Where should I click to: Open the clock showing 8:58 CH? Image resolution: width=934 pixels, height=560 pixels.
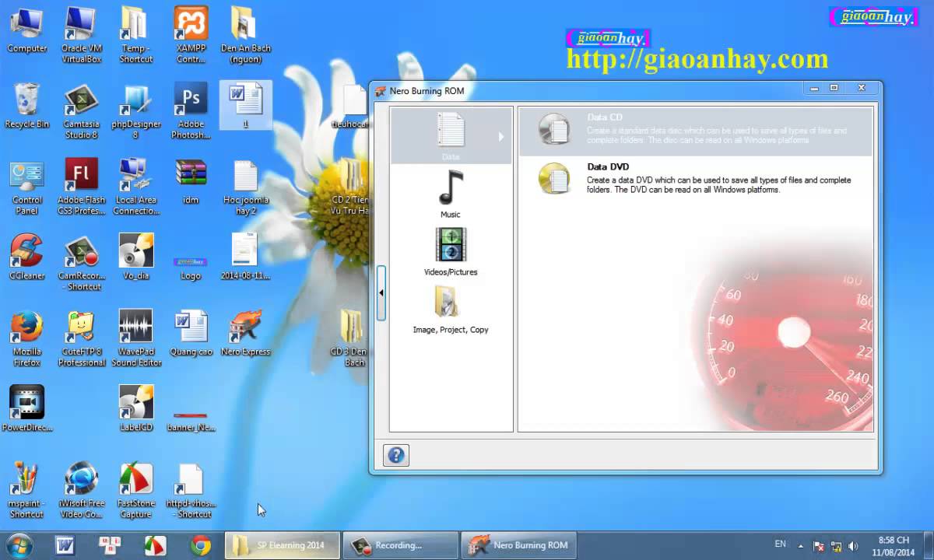[x=894, y=545]
